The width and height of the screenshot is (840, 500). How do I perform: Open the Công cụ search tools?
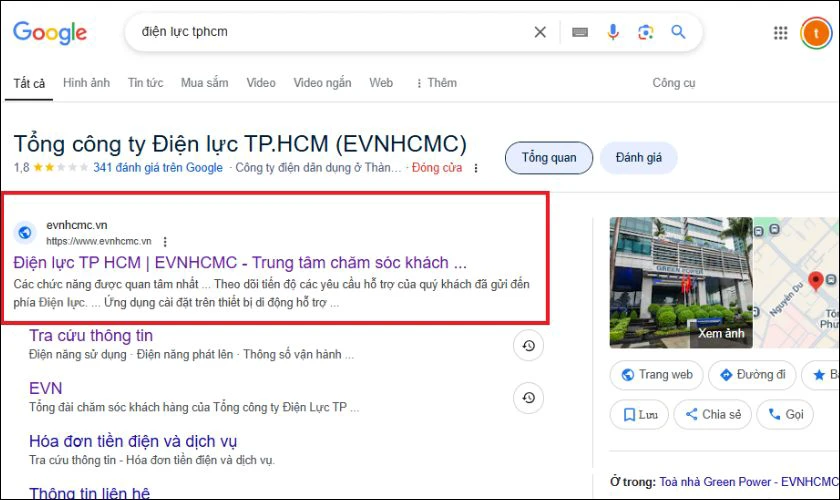pos(673,83)
